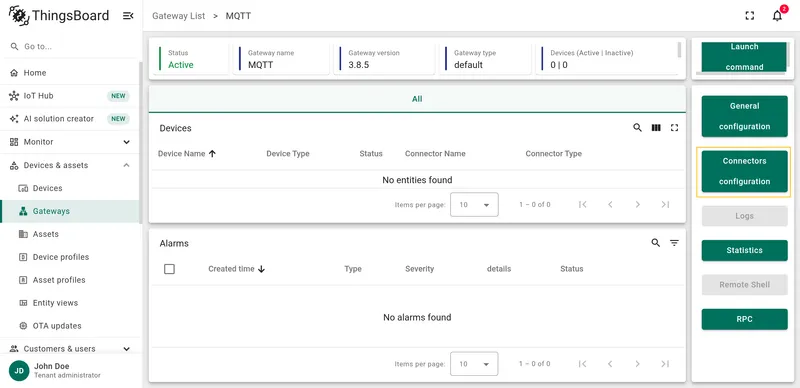This screenshot has width=800, height=388.
Task: Click the JD user avatar
Action: point(19,371)
